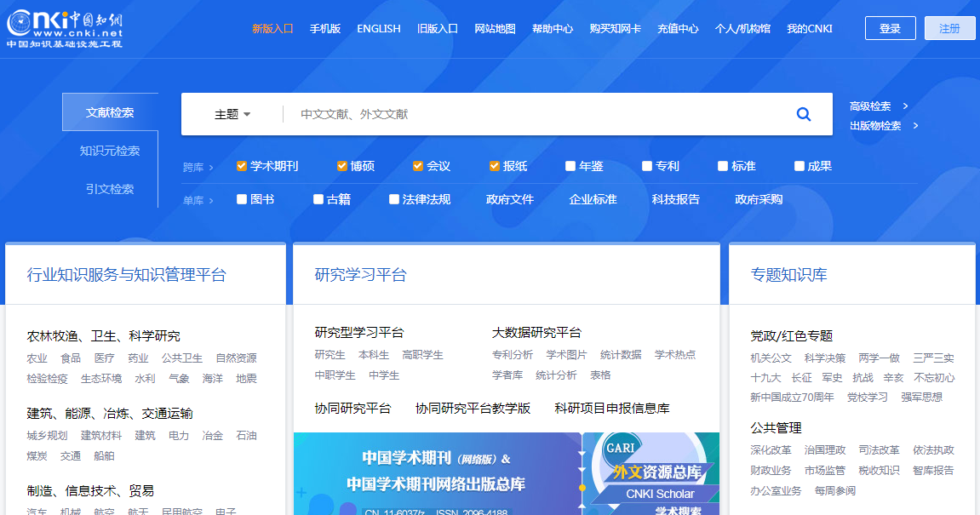This screenshot has width=980, height=515.
Task: Open 购买知网卡 link
Action: [x=615, y=29]
